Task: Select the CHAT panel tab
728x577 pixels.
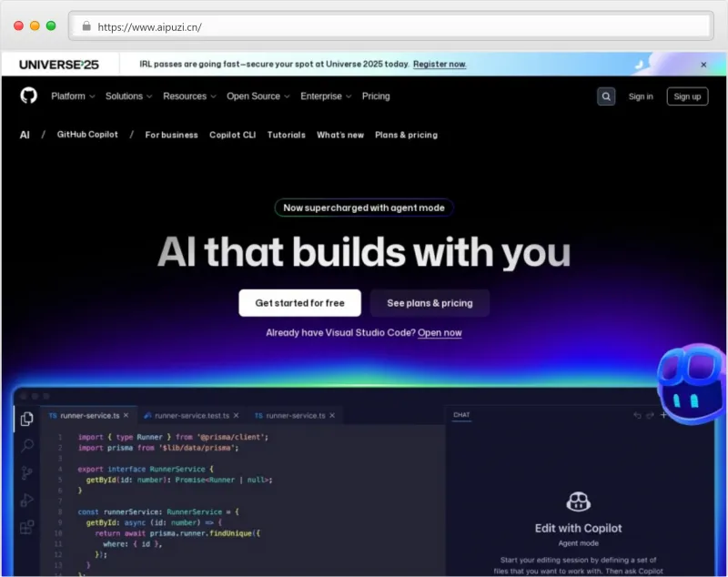Action: pos(461,415)
